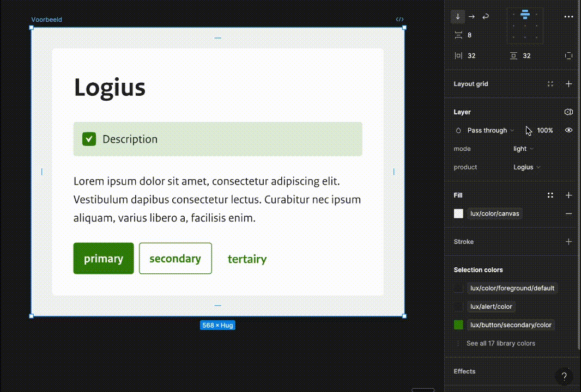Click the Lorem ipsum paragraph text
The width and height of the screenshot is (581, 392).
tap(217, 199)
